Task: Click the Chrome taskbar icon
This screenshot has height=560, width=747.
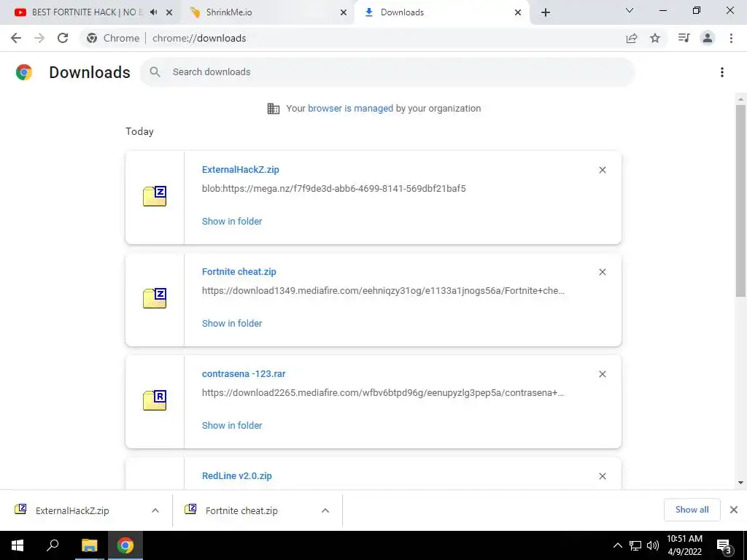Action: (x=125, y=545)
